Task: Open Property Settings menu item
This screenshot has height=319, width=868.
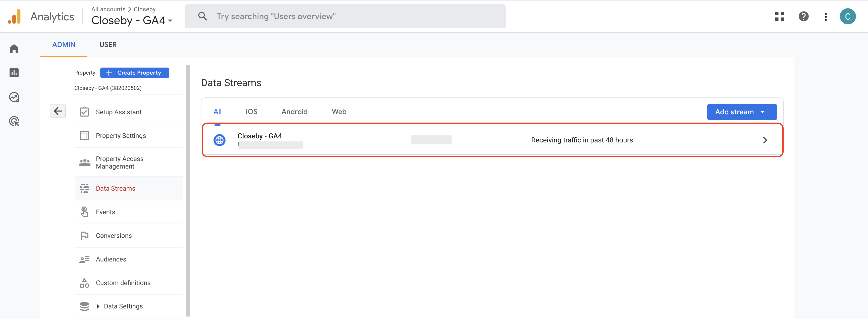Action: coord(129,135)
